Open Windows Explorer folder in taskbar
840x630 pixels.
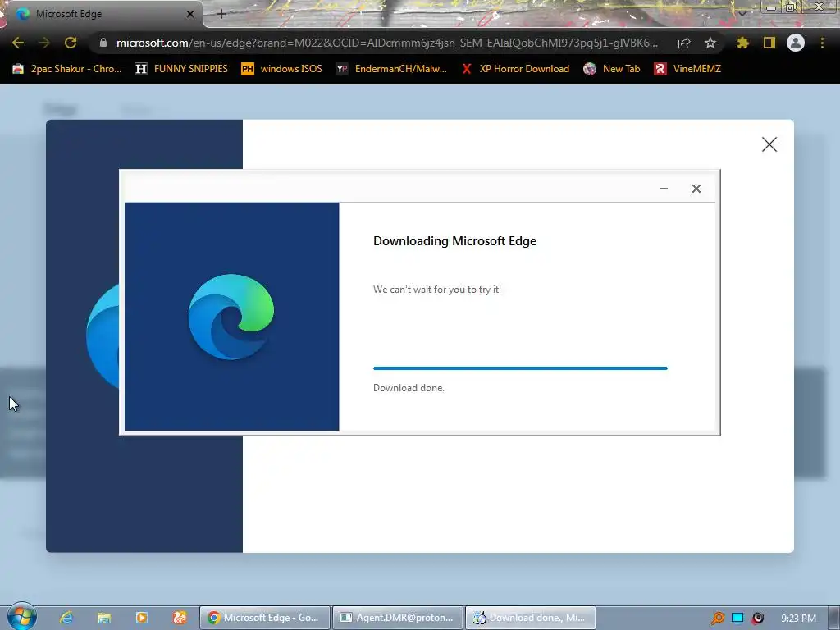(x=104, y=618)
